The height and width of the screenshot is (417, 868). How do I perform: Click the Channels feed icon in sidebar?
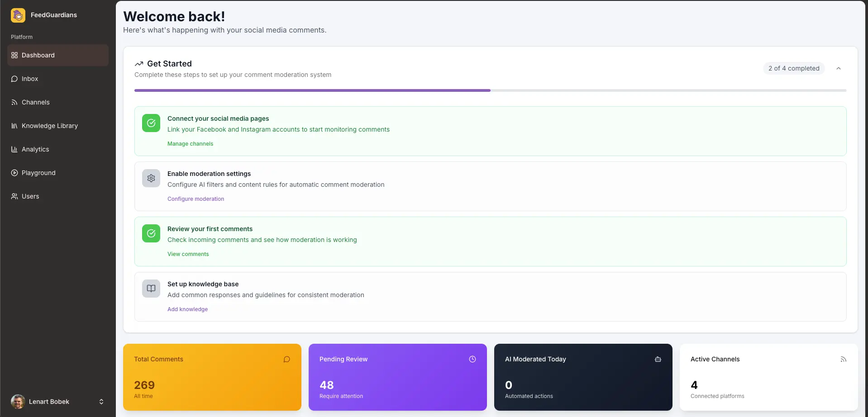point(14,102)
